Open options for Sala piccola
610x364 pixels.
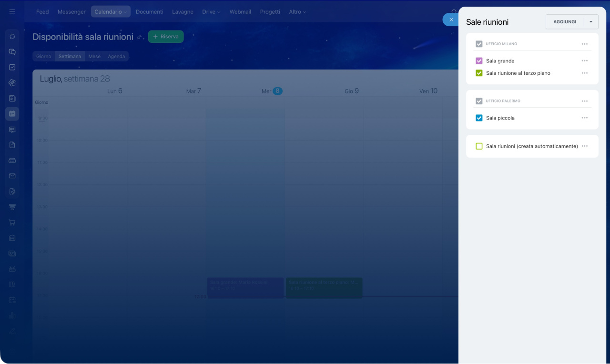click(585, 118)
